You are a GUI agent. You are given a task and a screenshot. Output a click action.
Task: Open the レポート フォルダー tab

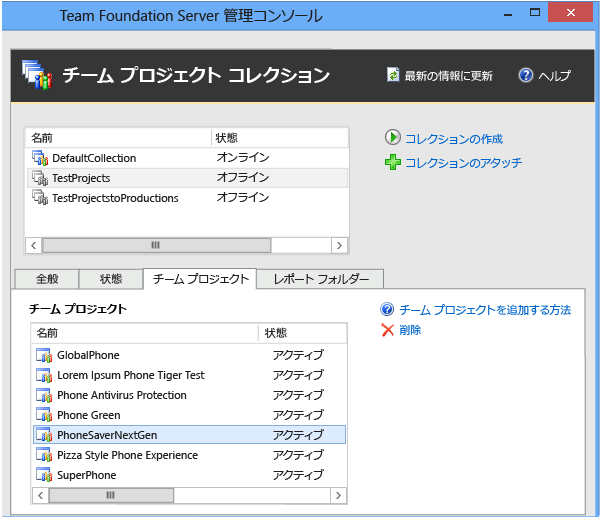pos(320,279)
